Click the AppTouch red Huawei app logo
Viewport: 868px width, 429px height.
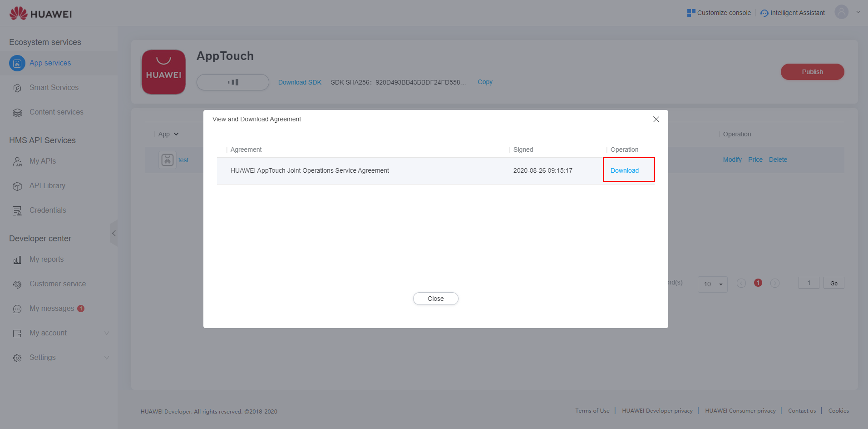pos(163,72)
